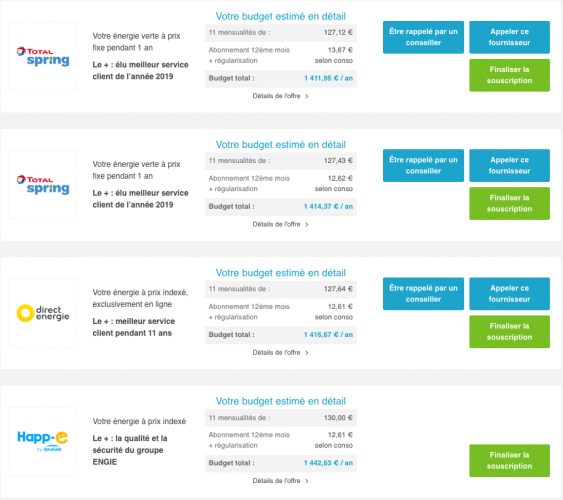
Task: Click the 1 442,63 € / an total
Action: pyautogui.click(x=328, y=463)
